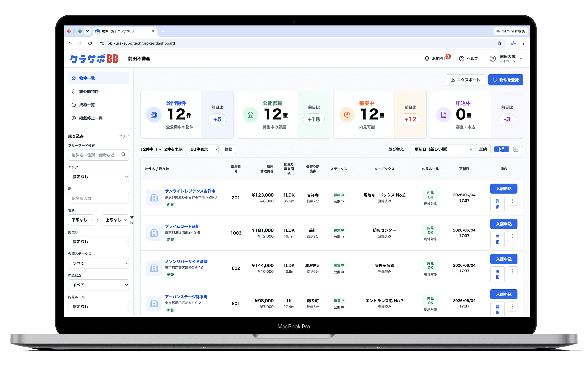This screenshot has height=365, width=588.
Task: Click the search magnifier icon in フリーワード検索
Action: [x=123, y=154]
